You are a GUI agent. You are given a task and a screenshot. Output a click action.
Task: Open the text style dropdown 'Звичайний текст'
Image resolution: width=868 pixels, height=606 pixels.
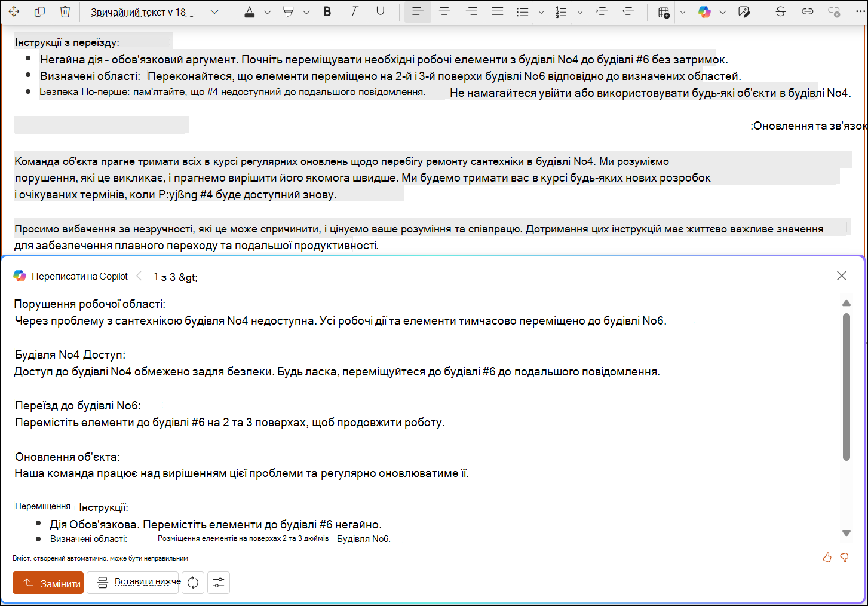(x=154, y=12)
